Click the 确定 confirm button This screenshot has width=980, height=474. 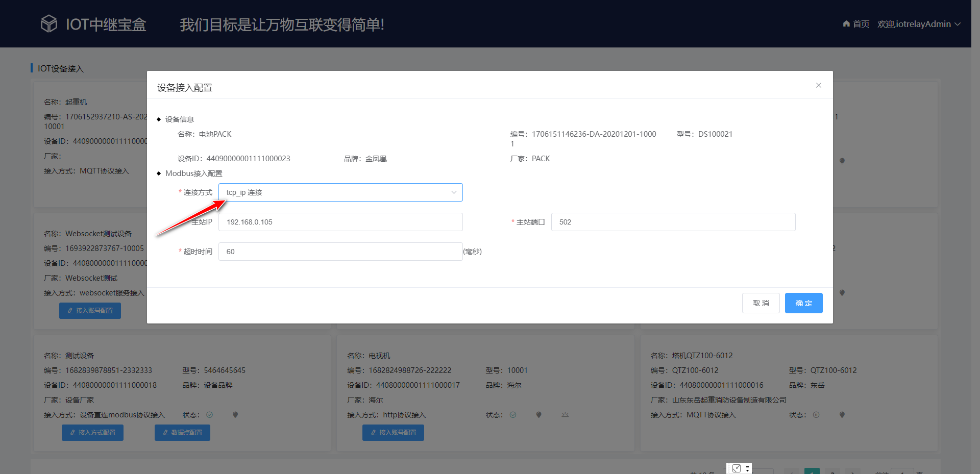[x=803, y=303]
